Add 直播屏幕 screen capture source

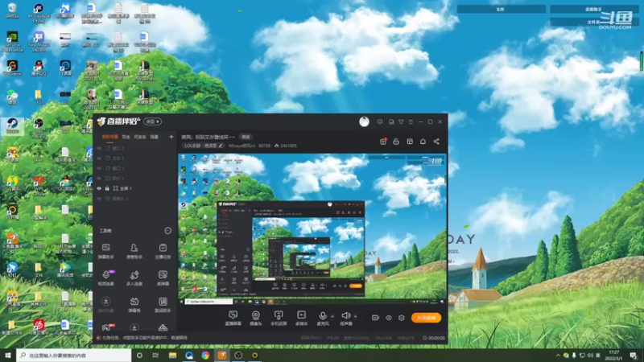point(233,318)
